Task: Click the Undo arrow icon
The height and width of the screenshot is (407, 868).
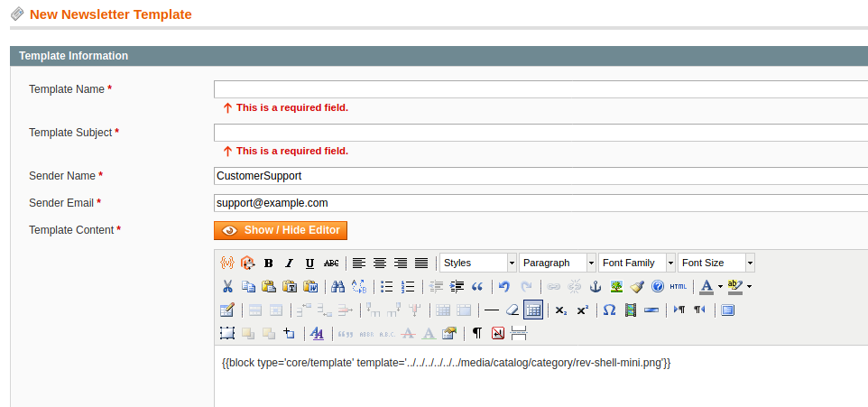Action: click(x=504, y=287)
